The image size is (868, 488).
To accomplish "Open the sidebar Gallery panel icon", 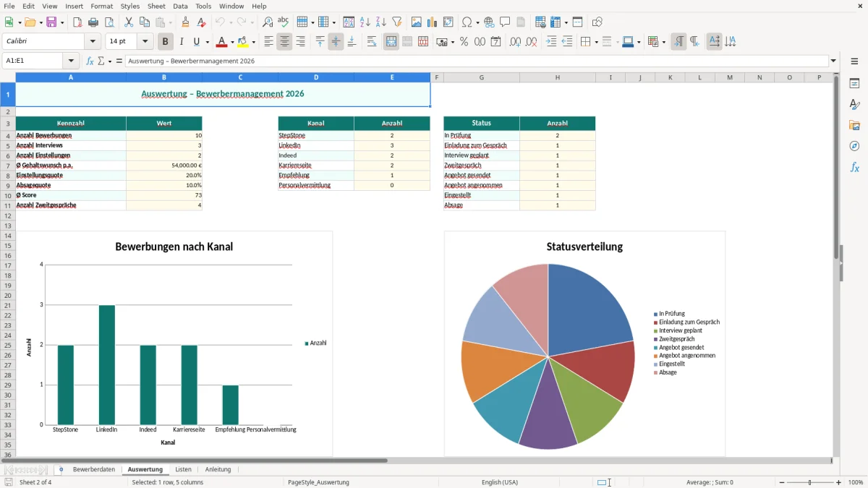I will coord(854,125).
